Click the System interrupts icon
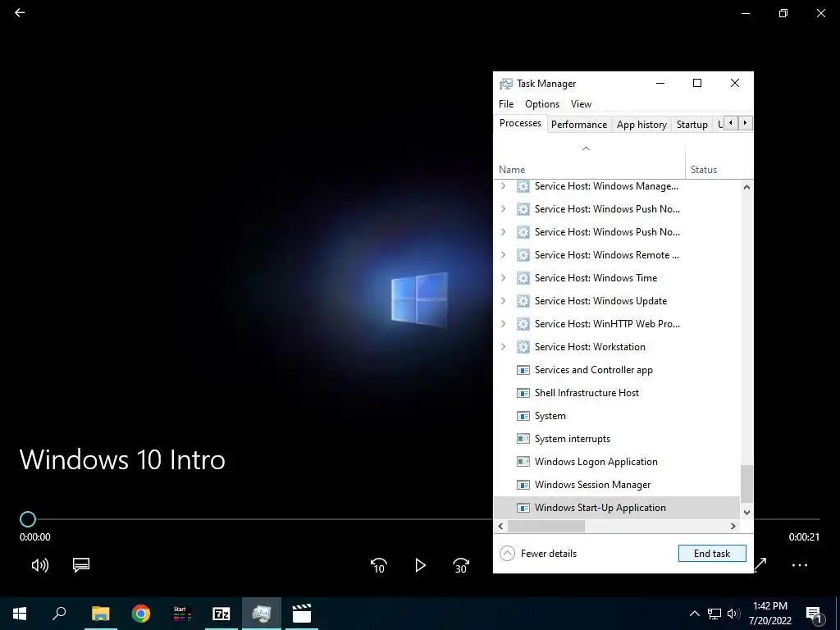Image resolution: width=840 pixels, height=630 pixels. [523, 439]
